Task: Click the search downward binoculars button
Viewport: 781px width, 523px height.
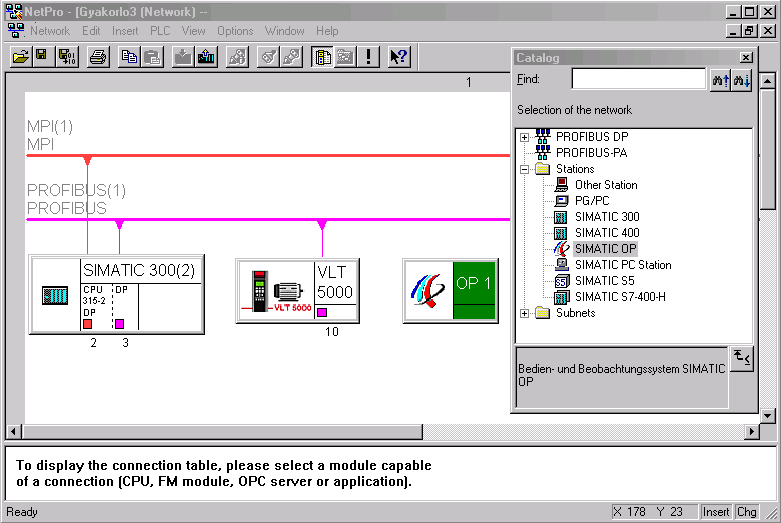Action: (741, 80)
